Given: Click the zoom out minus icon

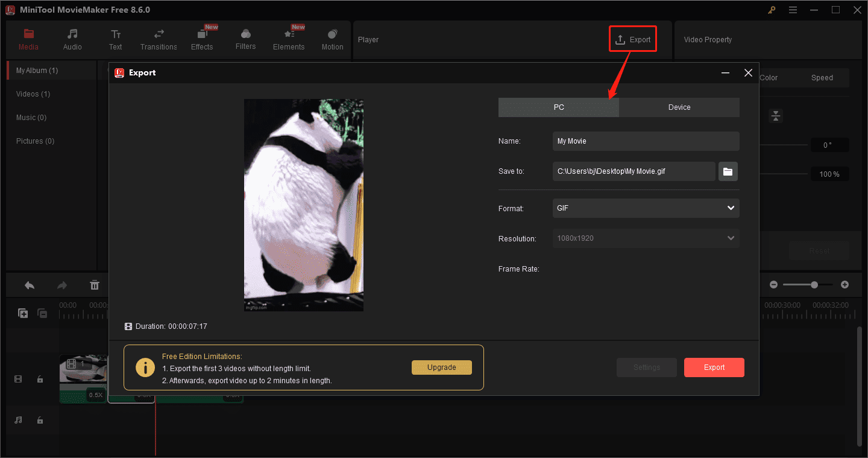Looking at the screenshot, I should [x=773, y=285].
